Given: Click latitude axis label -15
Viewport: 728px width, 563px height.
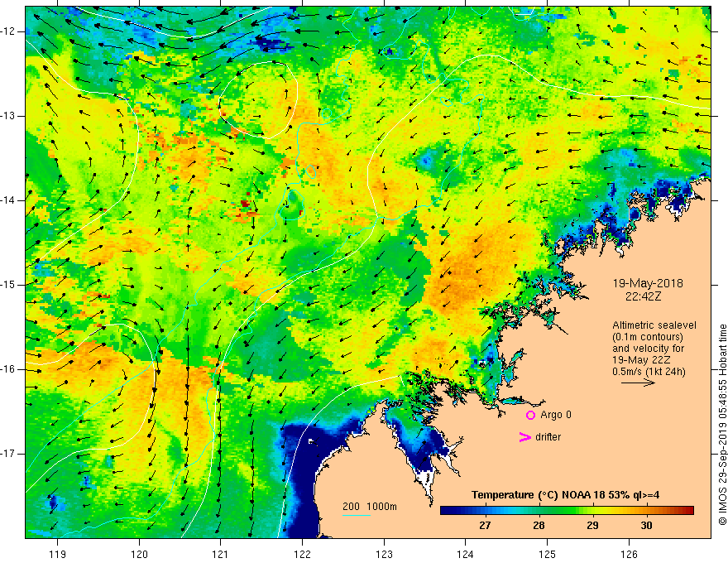Looking at the screenshot, I should click(8, 285).
